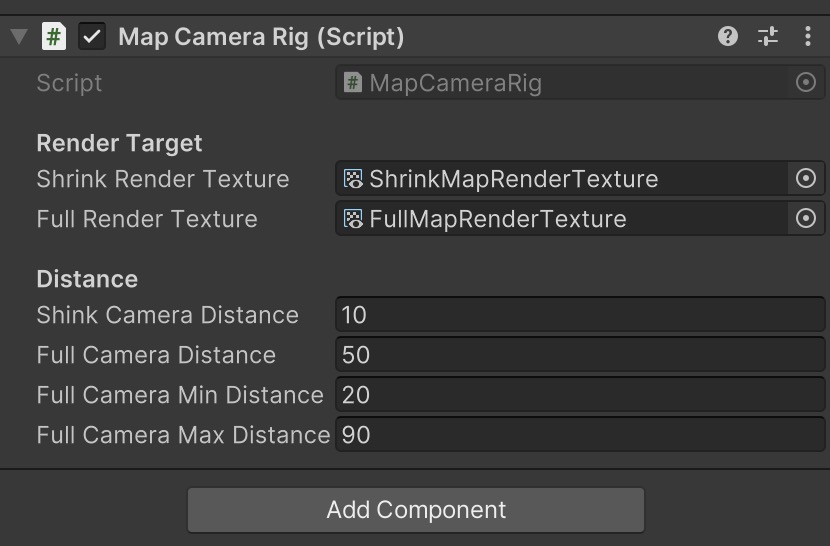Viewport: 830px width, 546px height.
Task: Select the Full Camera Min Distance field
Action: tap(580, 395)
